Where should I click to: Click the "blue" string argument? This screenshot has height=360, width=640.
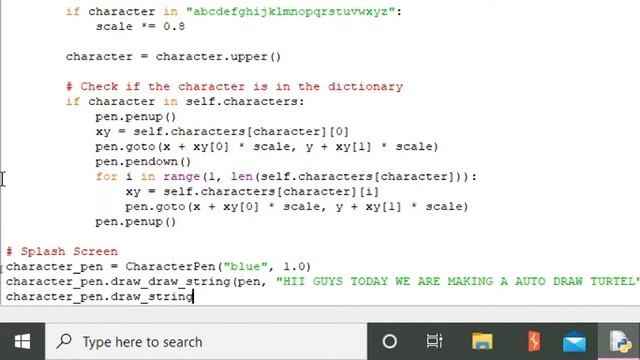pyautogui.click(x=245, y=267)
